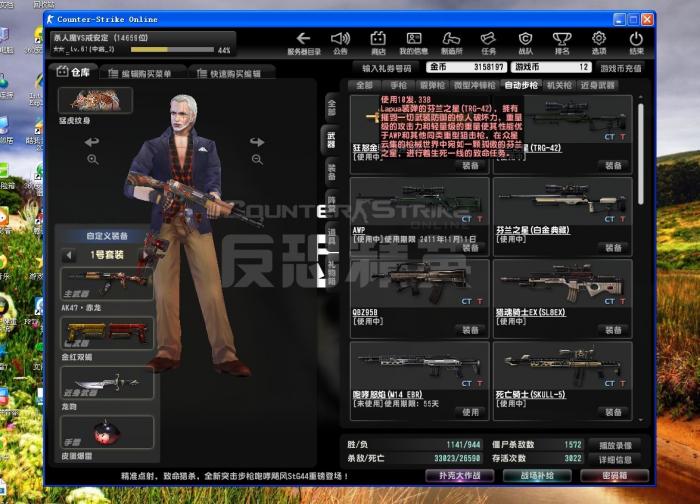Open the 制造所 crafting hammer icon
700x504 pixels.
point(451,44)
